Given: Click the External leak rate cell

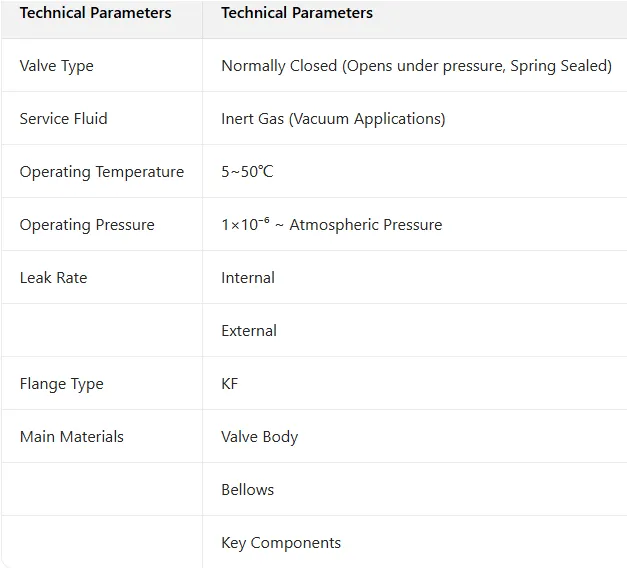Looking at the screenshot, I should coord(249,331).
